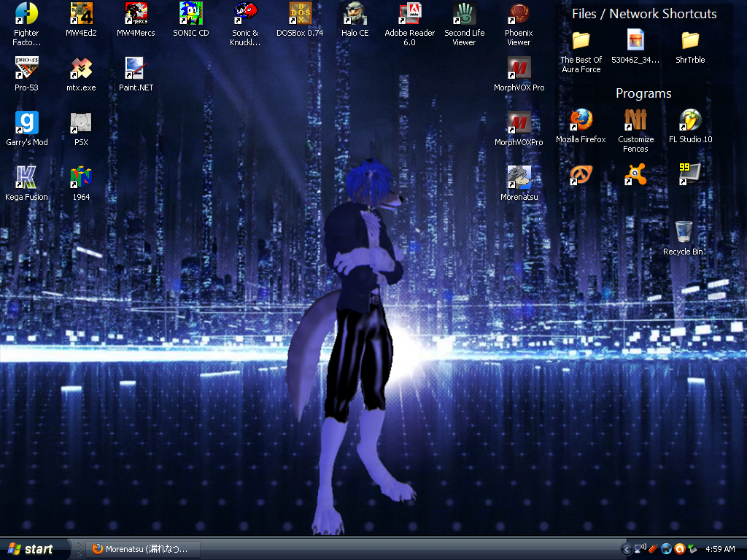Click the avast tray icon in taskbar
The height and width of the screenshot is (560, 747).
(x=679, y=549)
